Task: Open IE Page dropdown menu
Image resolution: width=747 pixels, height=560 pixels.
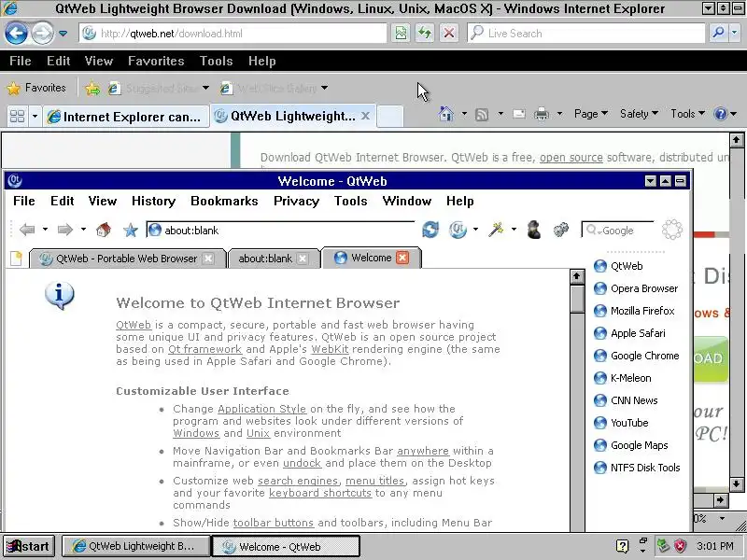Action: [591, 114]
